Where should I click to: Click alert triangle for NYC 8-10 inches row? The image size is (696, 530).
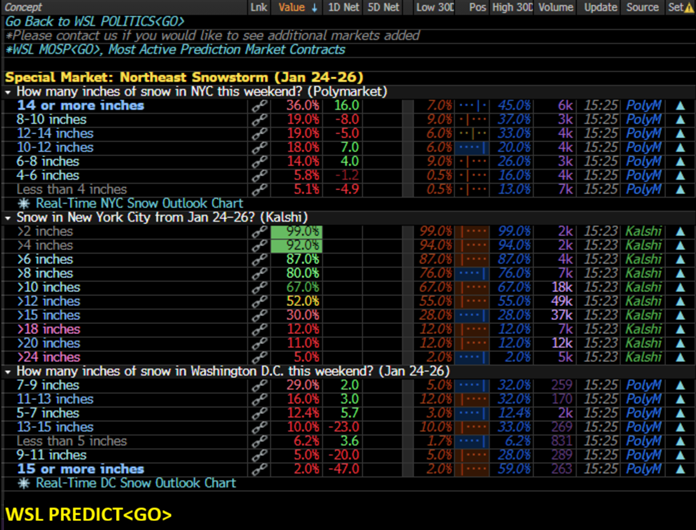(680, 120)
